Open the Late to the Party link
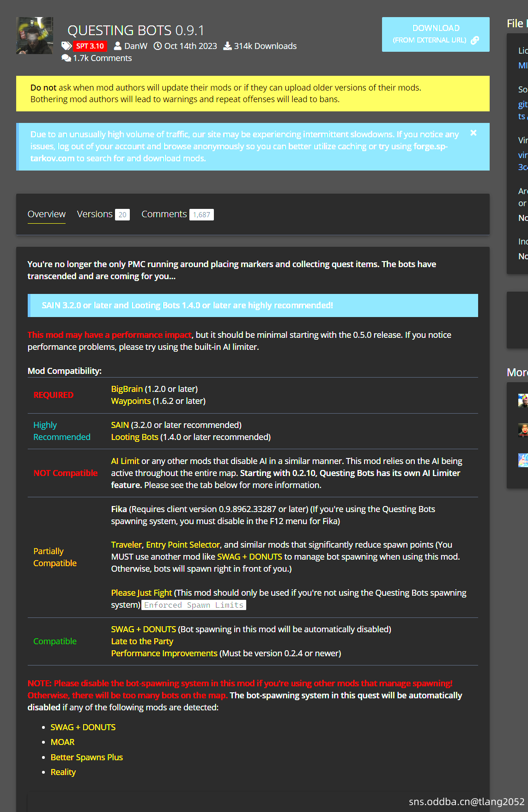This screenshot has width=528, height=812. [x=142, y=641]
